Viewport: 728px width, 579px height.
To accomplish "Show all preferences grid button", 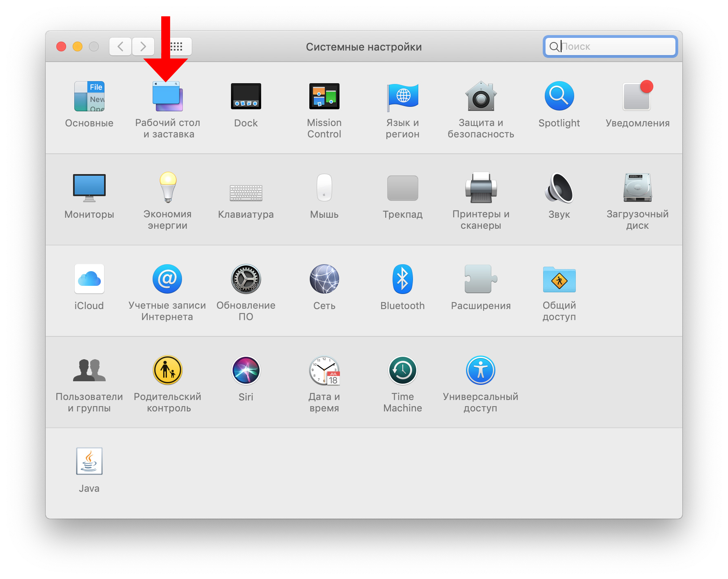I will [176, 46].
